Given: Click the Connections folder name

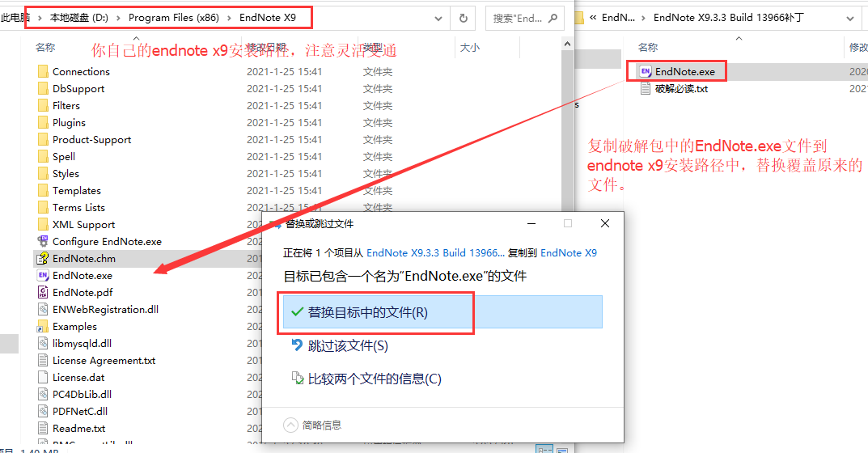Looking at the screenshot, I should [82, 71].
